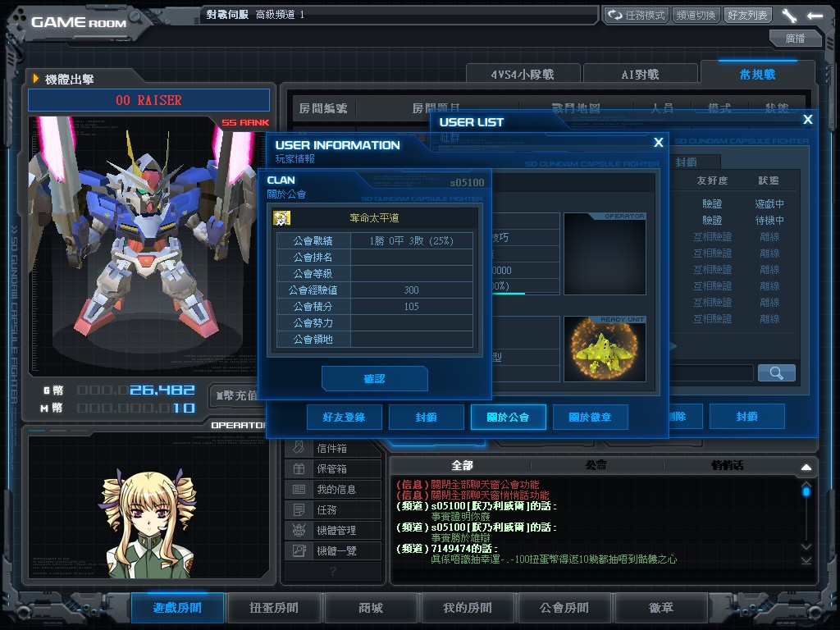Screen dimensions: 840x630
Task: Open 遊戲房間 game room nav tab
Action: point(177,608)
